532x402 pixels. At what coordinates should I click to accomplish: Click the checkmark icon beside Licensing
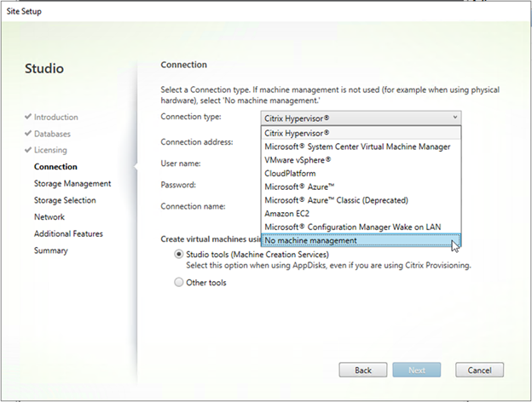28,150
